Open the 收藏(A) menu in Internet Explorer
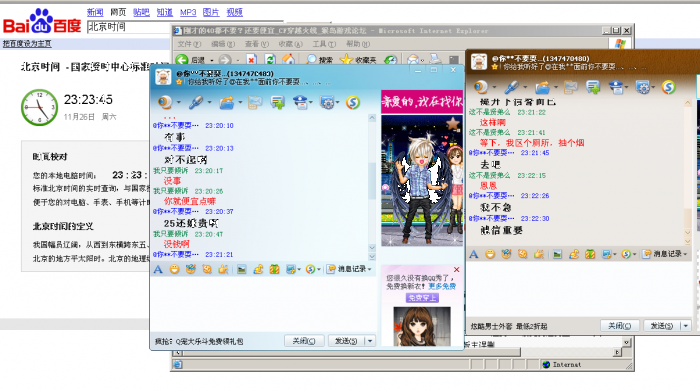700x391 pixels. click(x=290, y=44)
